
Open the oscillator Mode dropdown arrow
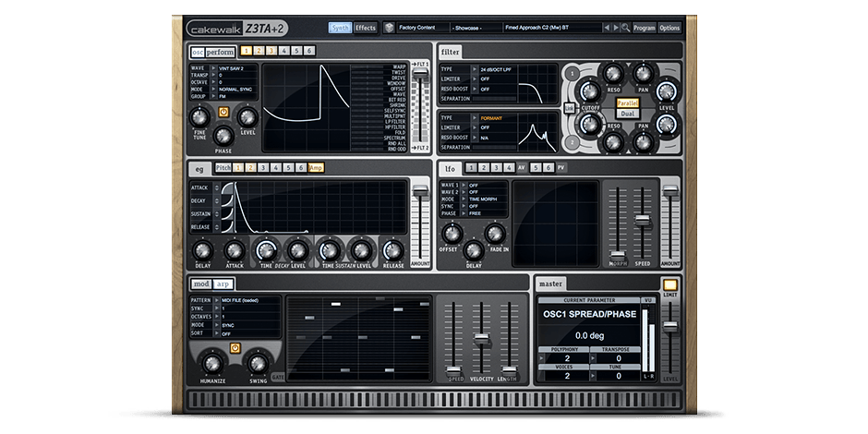click(x=213, y=90)
